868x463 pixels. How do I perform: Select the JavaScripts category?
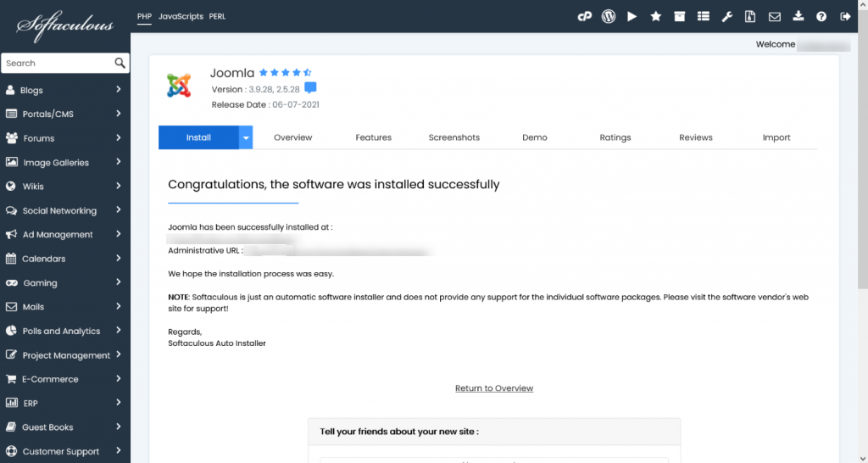181,17
